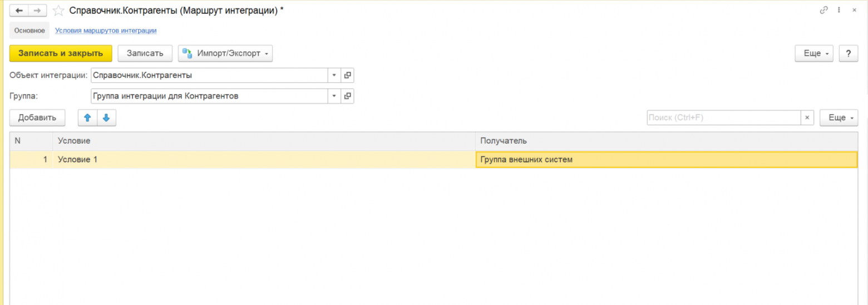The image size is (868, 305).
Task: Switch to the Основное tab
Action: 29,31
